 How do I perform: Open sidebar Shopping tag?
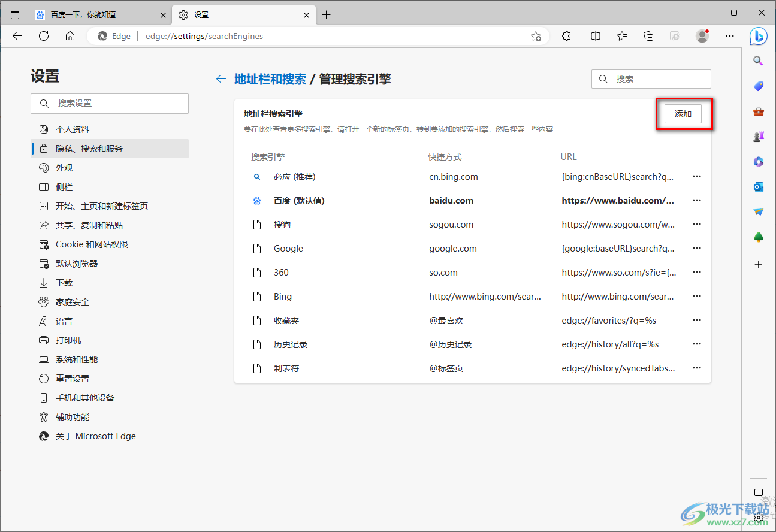(759, 86)
